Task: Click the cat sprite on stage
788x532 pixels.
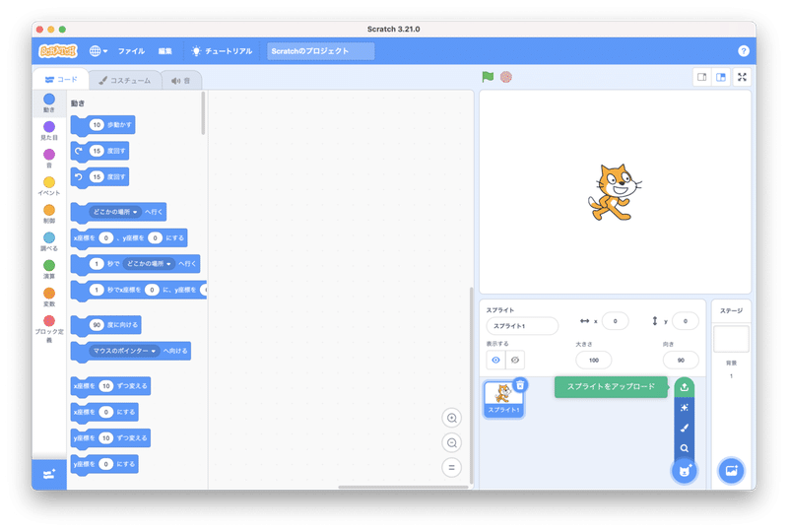Action: [x=614, y=192]
